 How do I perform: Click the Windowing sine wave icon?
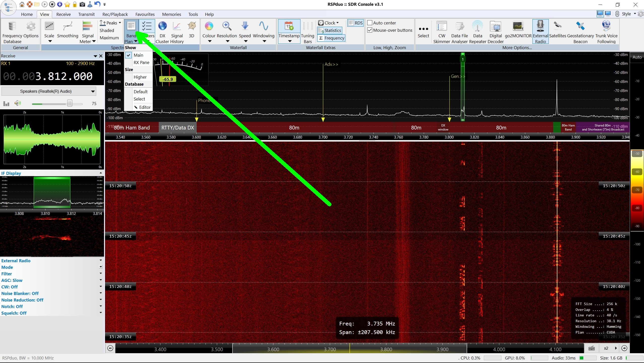click(x=263, y=26)
